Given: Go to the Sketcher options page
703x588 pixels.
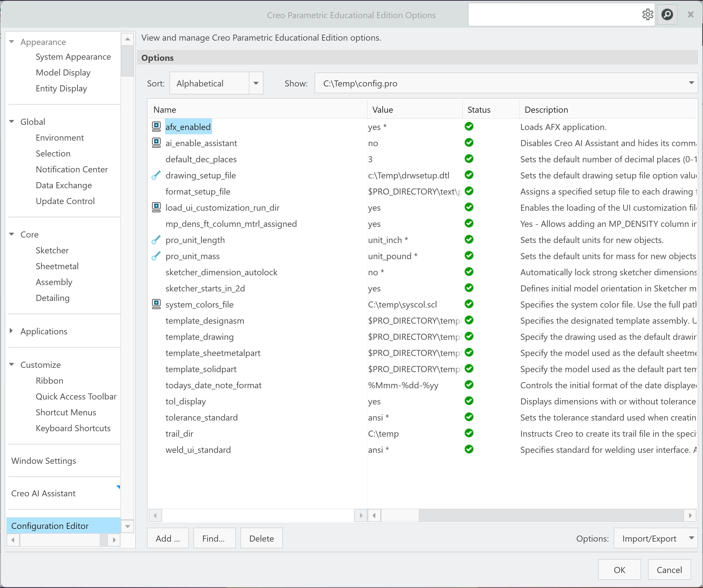Looking at the screenshot, I should coord(52,250).
